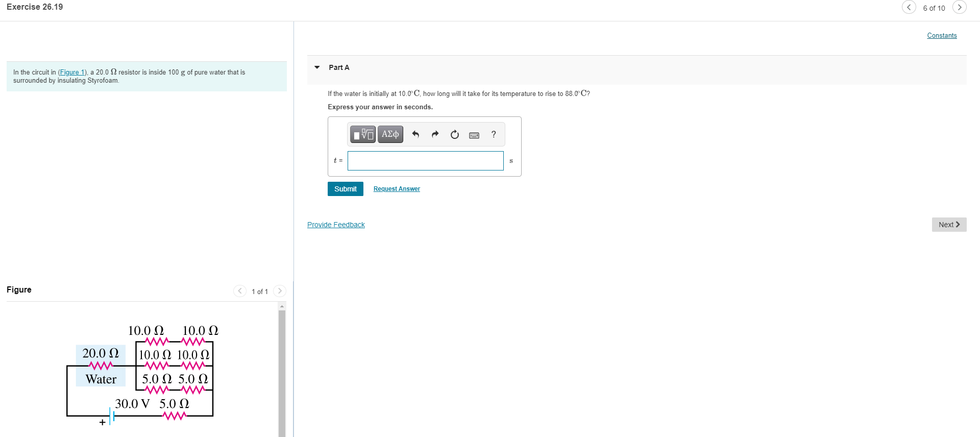The width and height of the screenshot is (980, 437).
Task: Undo the last answer edit
Action: 415,134
